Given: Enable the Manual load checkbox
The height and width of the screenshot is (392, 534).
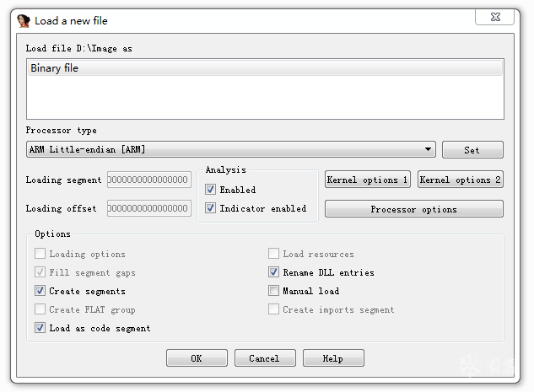Looking at the screenshot, I should 273,291.
